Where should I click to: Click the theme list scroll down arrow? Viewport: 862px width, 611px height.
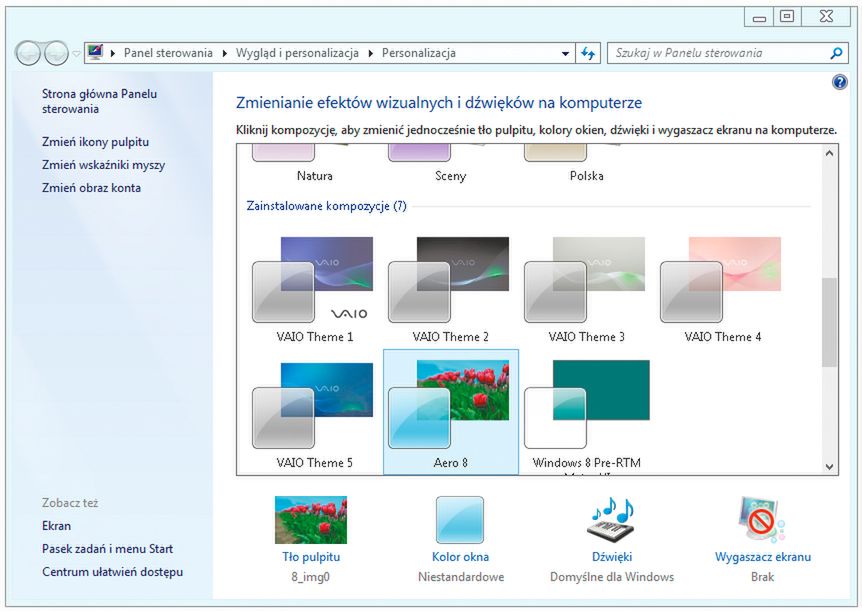830,467
